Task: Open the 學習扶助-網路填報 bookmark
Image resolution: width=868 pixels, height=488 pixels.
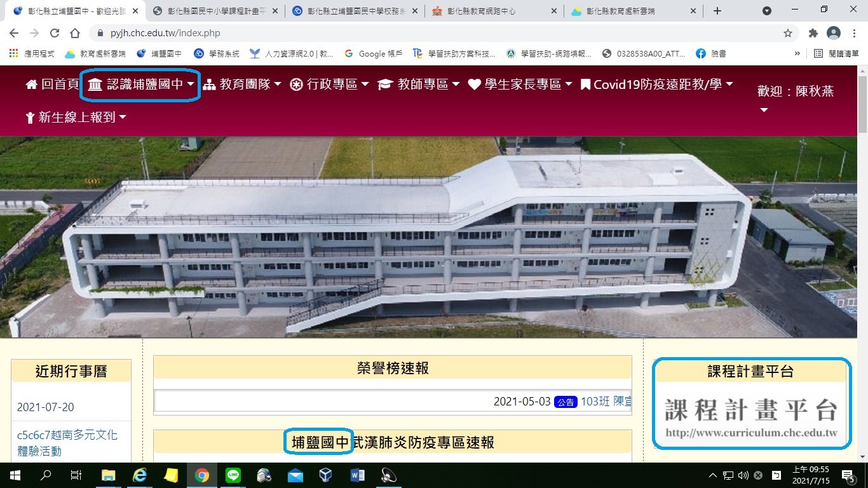Action: [549, 54]
